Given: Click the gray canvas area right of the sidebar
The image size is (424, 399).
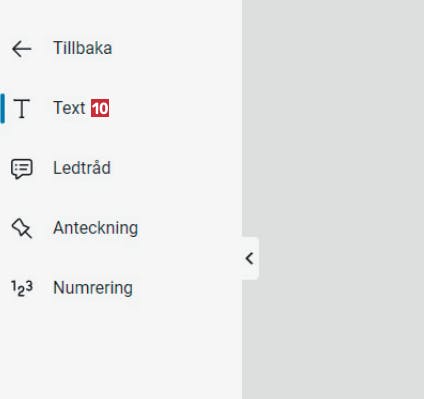Looking at the screenshot, I should point(333,133).
